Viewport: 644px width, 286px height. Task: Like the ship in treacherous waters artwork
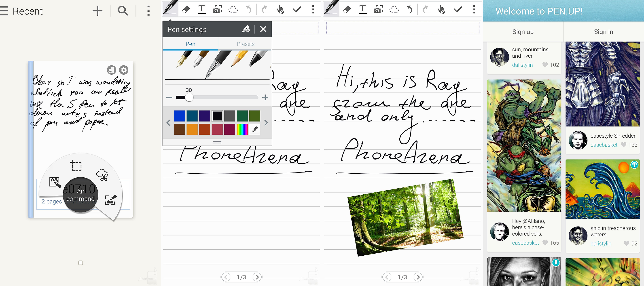tap(626, 243)
